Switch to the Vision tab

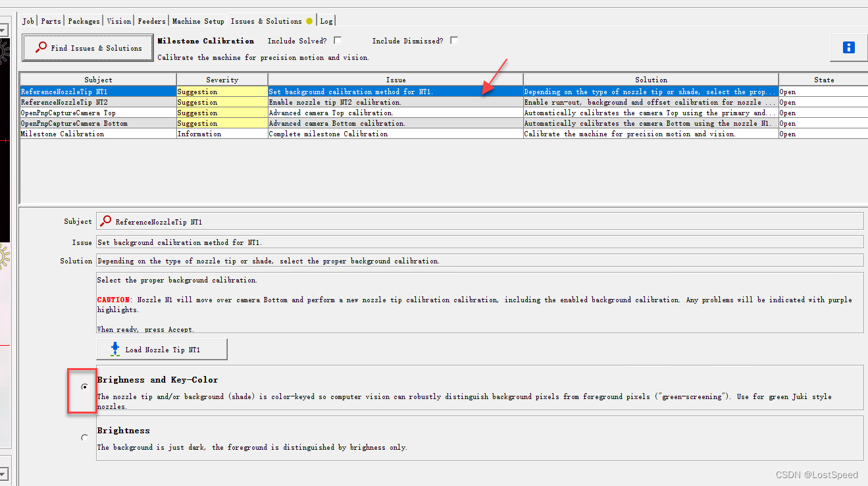tap(119, 21)
